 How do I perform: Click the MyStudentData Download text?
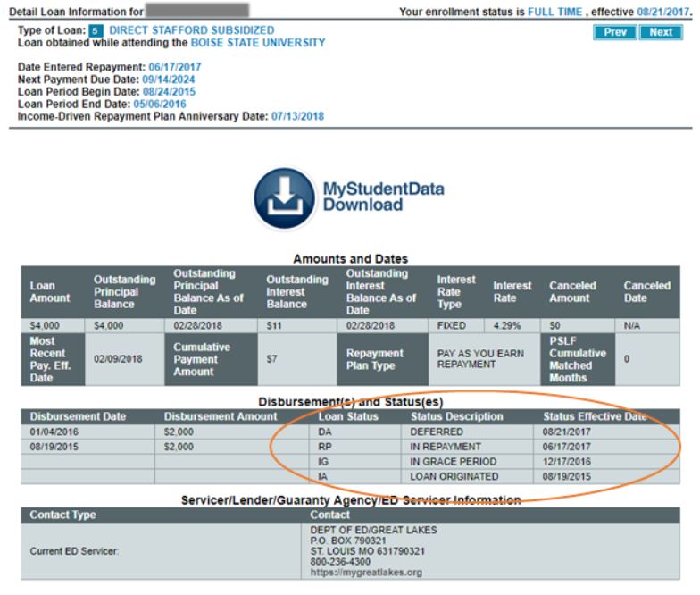[384, 197]
